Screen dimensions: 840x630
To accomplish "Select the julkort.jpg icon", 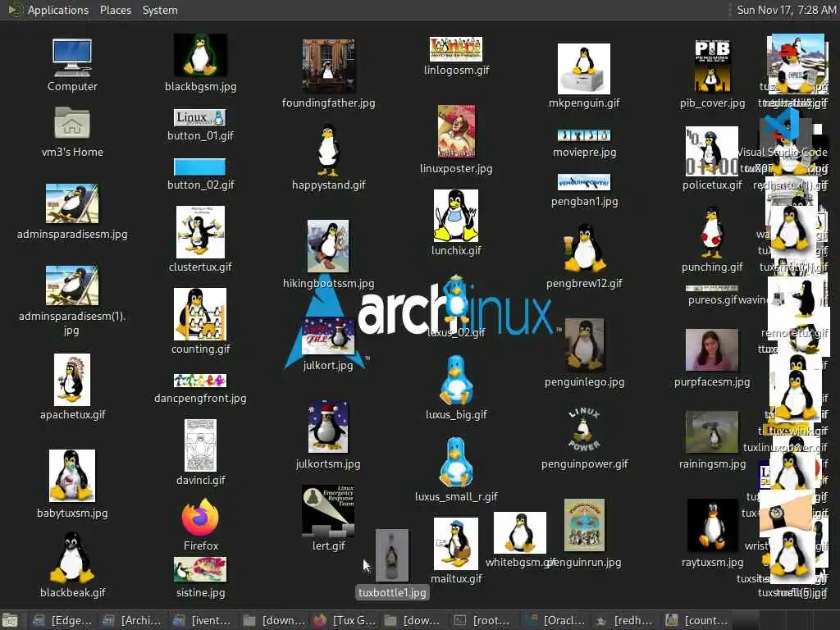I will [328, 336].
